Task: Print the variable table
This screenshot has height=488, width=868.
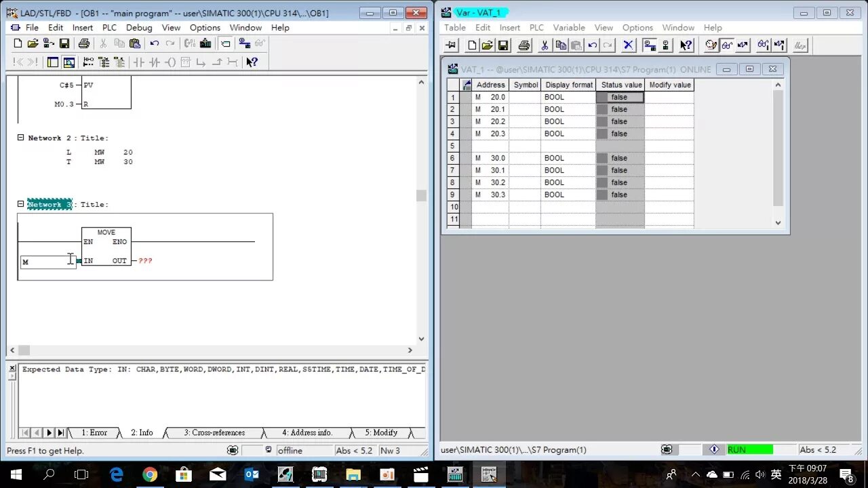Action: tap(524, 45)
